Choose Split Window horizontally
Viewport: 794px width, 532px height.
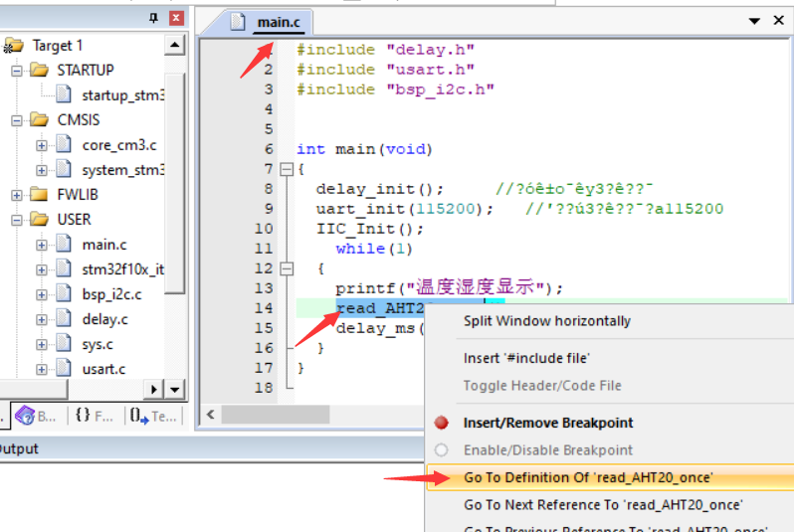point(547,321)
